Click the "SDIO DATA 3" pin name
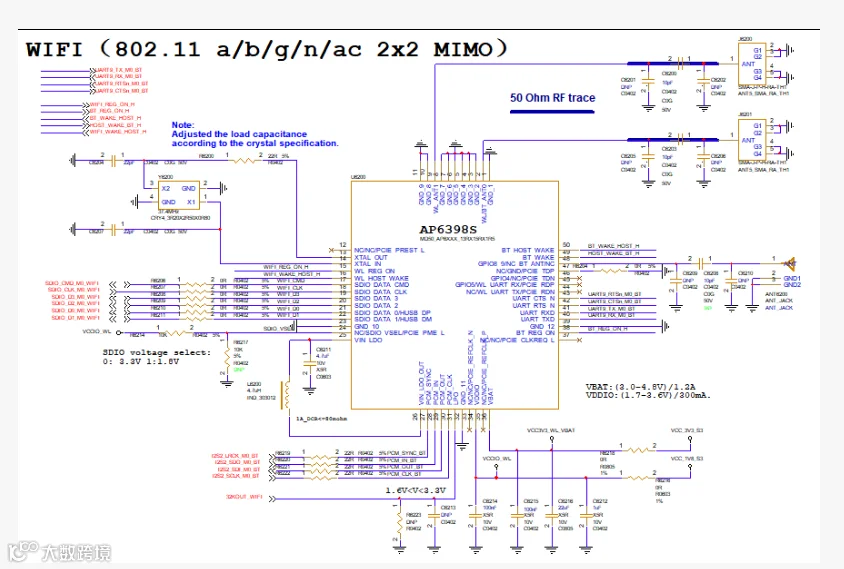 click(x=376, y=298)
